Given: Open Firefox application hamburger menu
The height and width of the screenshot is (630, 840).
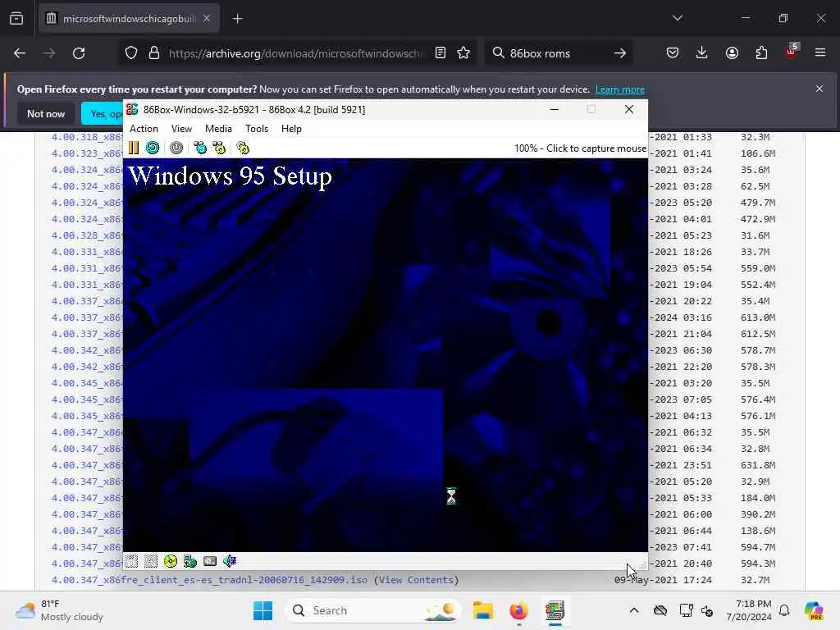Looking at the screenshot, I should click(820, 52).
